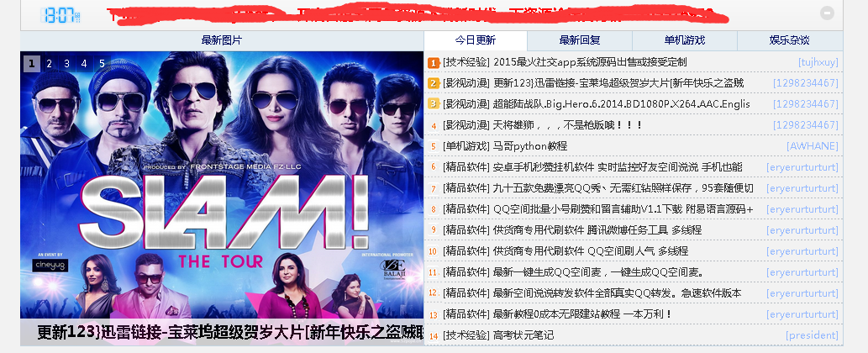The height and width of the screenshot is (353, 868).
Task: Open the 今日更新 tab
Action: click(476, 40)
